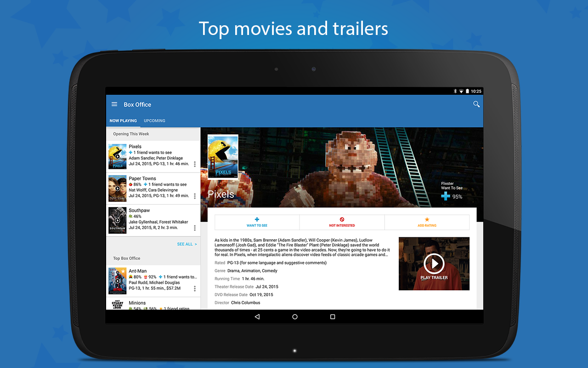Select the Ant-Man movie title
Image resolution: width=588 pixels, height=368 pixels.
point(138,271)
